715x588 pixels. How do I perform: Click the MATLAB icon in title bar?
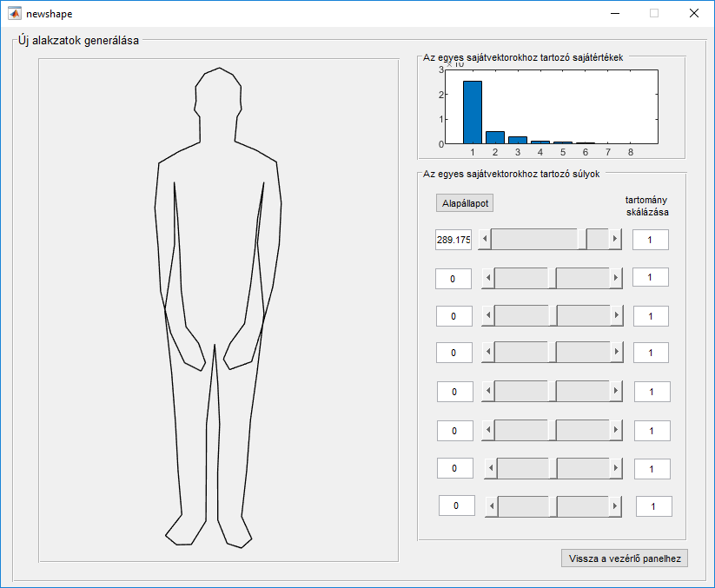point(15,13)
